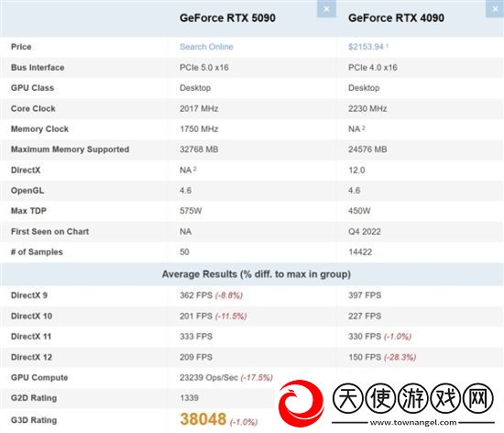
Task: Remove the GeForce RTX 5090 column
Action: 326,8
